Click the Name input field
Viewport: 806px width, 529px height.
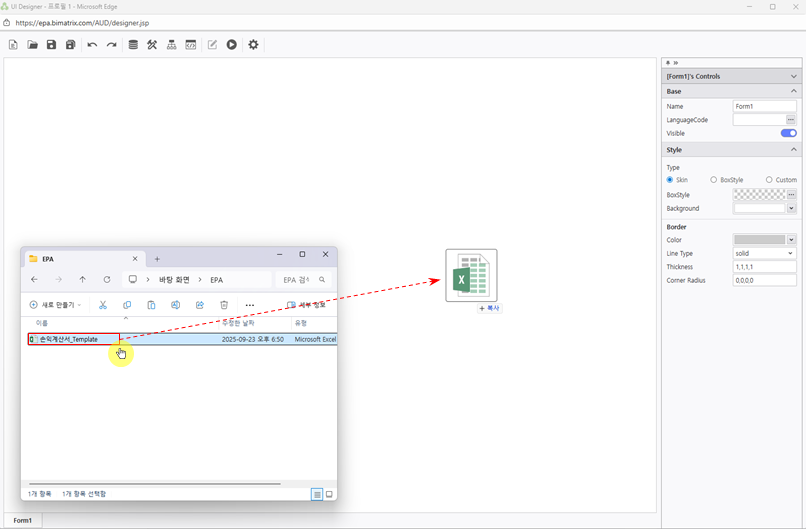pos(764,106)
